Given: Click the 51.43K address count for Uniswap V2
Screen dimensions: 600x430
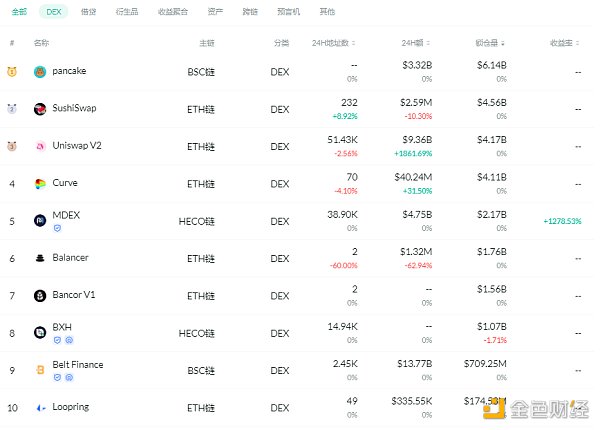Looking at the screenshot, I should (x=342, y=140).
